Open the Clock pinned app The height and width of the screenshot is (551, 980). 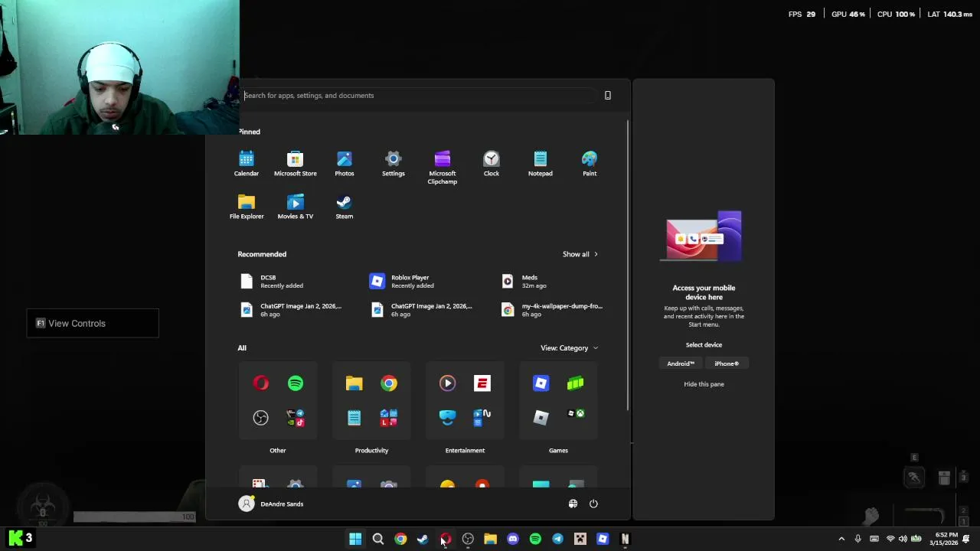tap(491, 163)
